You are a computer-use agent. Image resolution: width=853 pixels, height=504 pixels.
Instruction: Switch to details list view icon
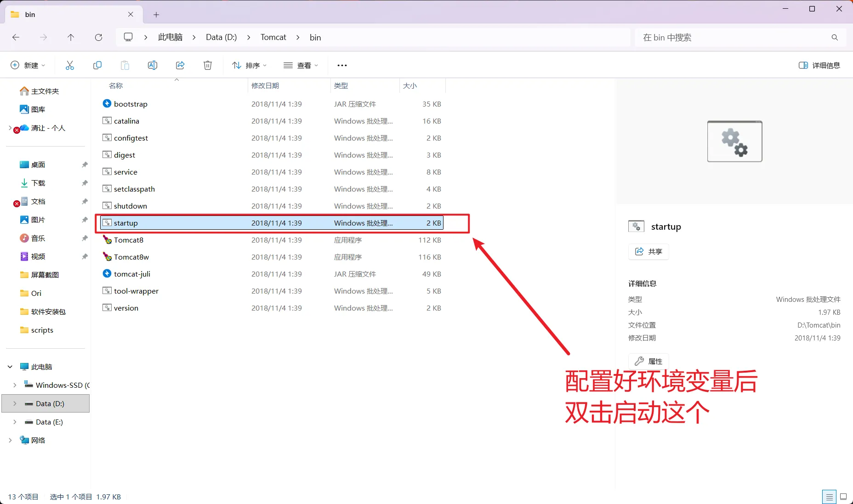coord(829,497)
